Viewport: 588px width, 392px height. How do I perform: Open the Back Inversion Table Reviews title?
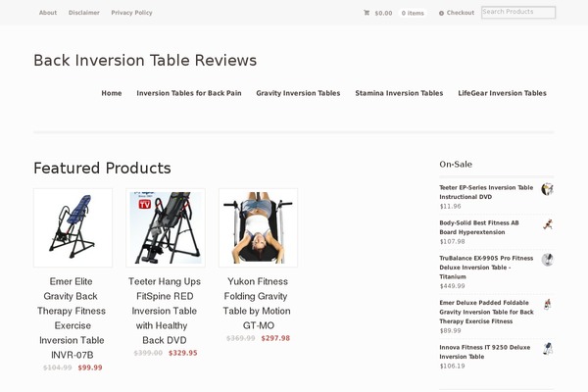145,60
